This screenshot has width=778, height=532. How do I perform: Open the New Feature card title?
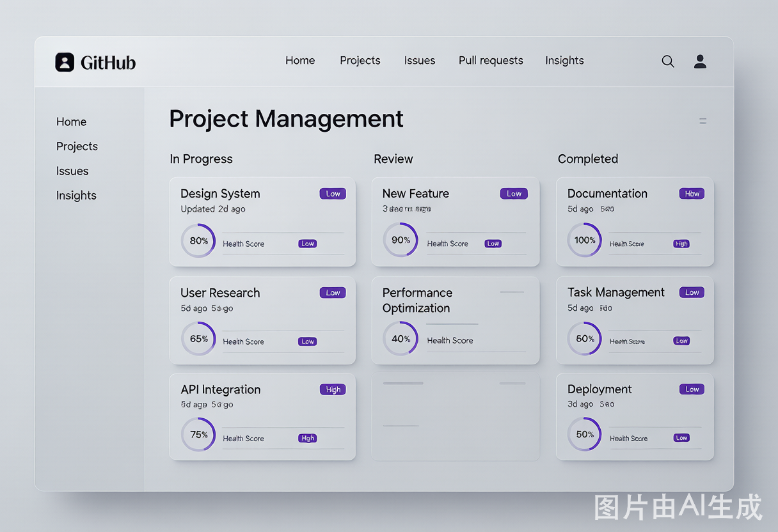416,194
